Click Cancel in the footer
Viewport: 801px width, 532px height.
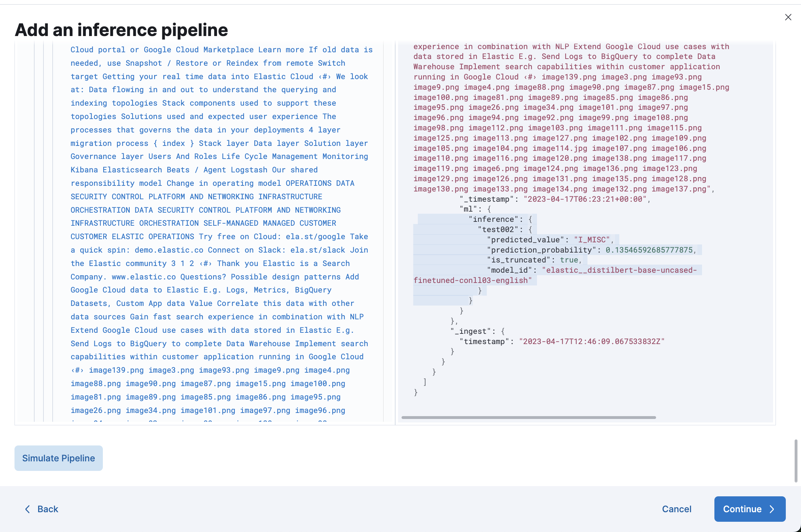(676, 509)
